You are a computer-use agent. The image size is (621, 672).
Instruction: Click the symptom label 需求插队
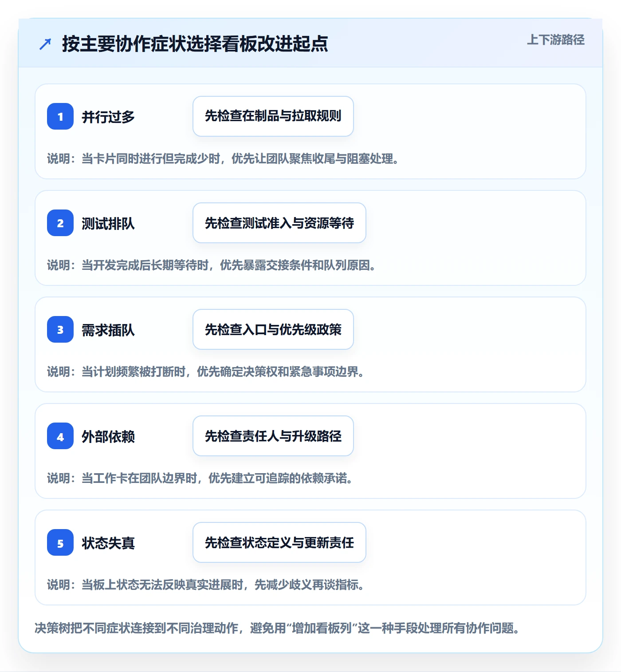click(108, 330)
